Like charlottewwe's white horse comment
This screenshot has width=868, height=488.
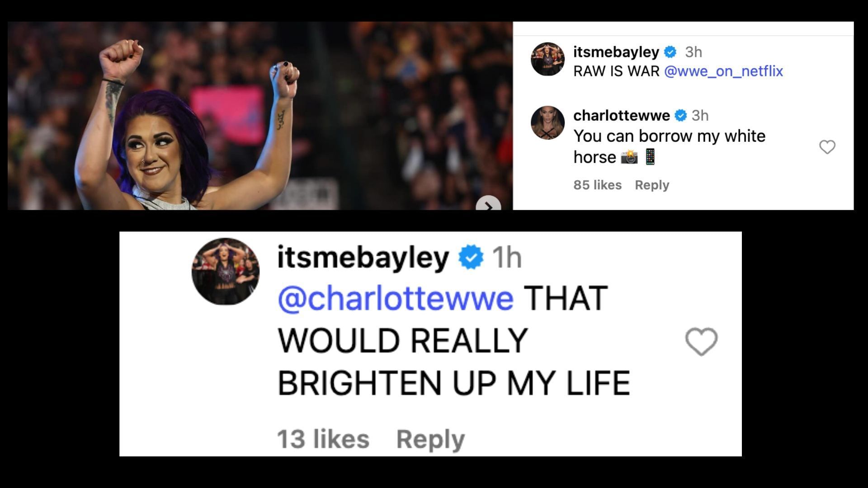[827, 147]
